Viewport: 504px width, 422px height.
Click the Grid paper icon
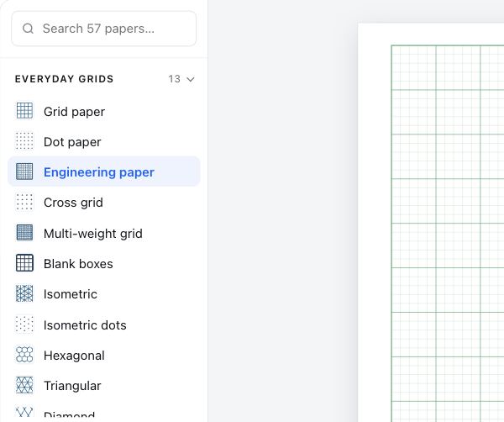point(24,111)
